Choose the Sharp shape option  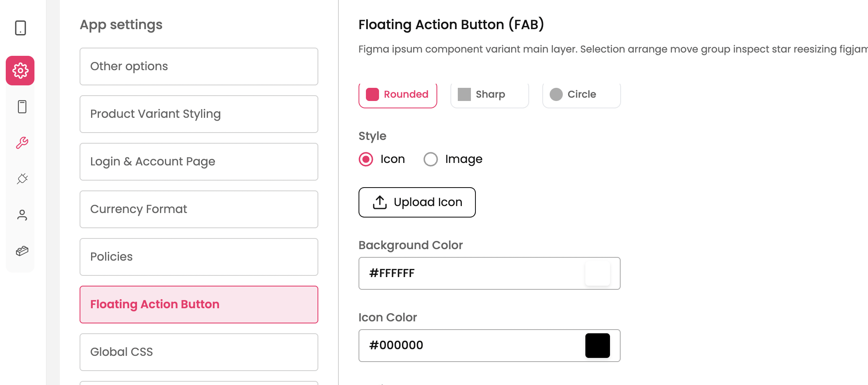pyautogui.click(x=489, y=95)
